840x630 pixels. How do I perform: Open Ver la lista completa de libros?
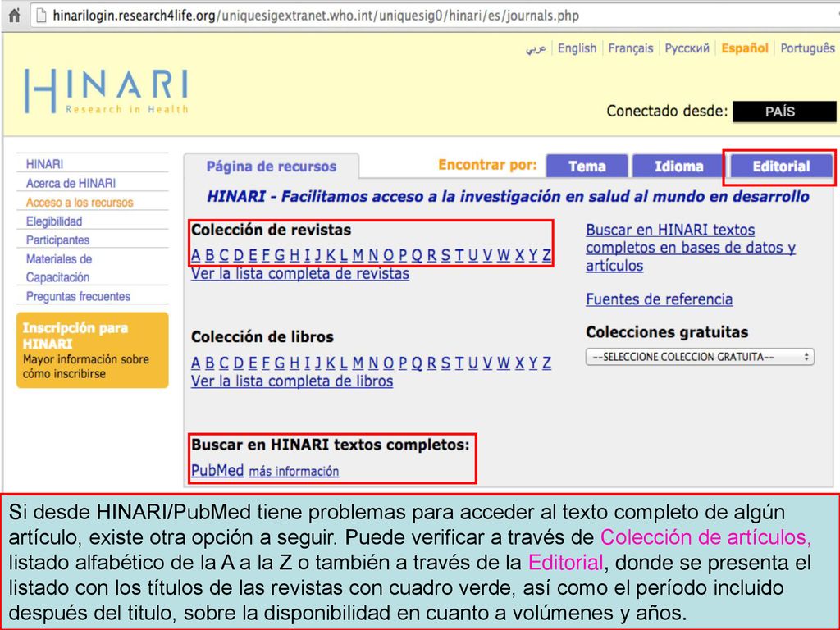click(292, 381)
